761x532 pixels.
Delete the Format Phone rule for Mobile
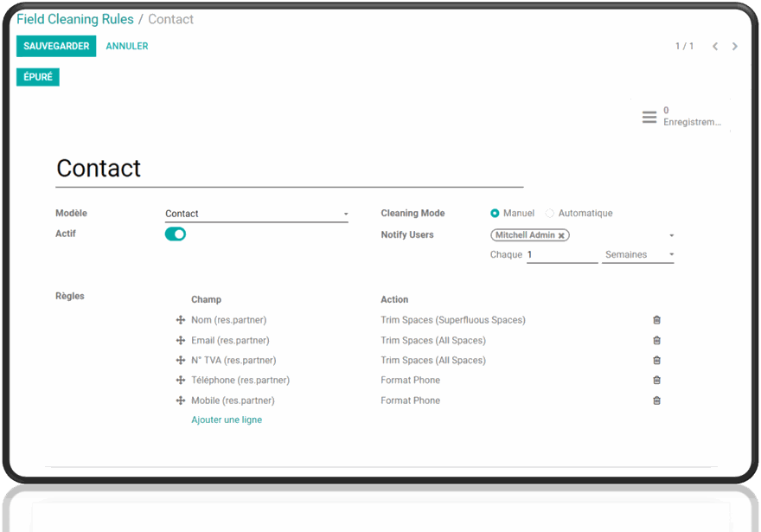pos(656,400)
